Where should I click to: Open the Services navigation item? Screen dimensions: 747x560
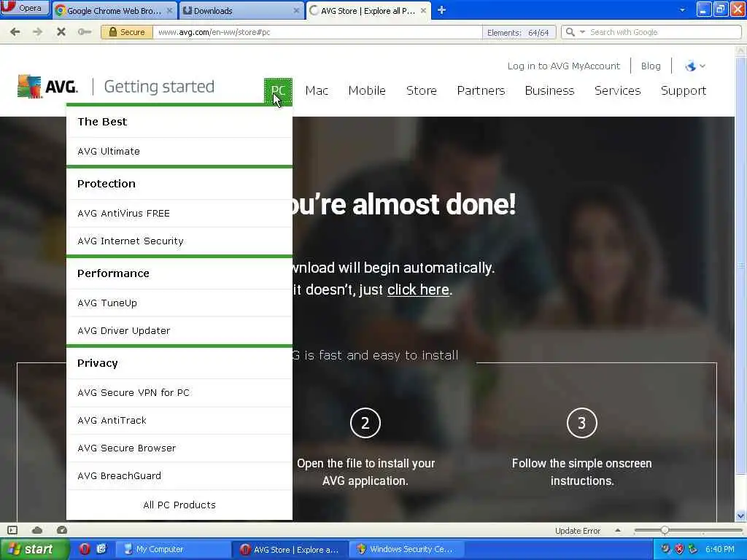pos(617,90)
